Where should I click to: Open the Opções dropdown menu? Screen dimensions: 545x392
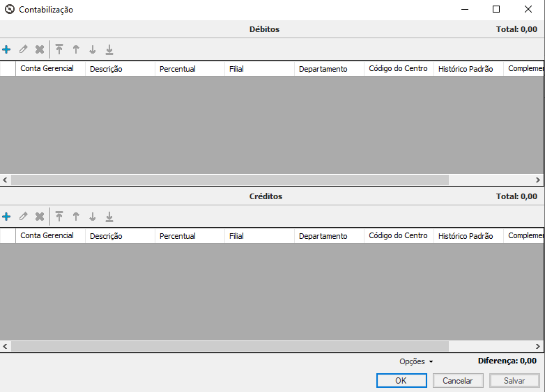[416, 361]
